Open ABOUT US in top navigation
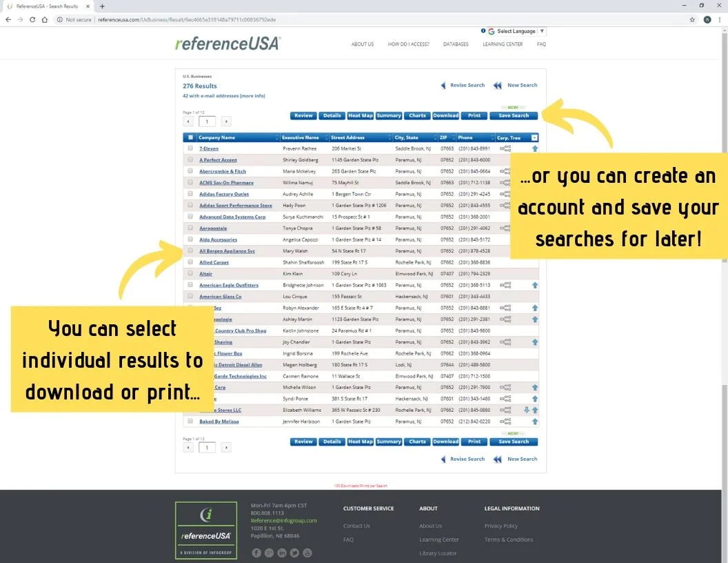Viewport: 728px width, 563px height. click(363, 44)
